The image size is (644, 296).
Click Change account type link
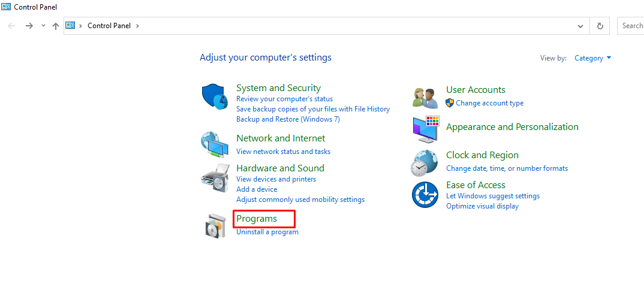489,103
